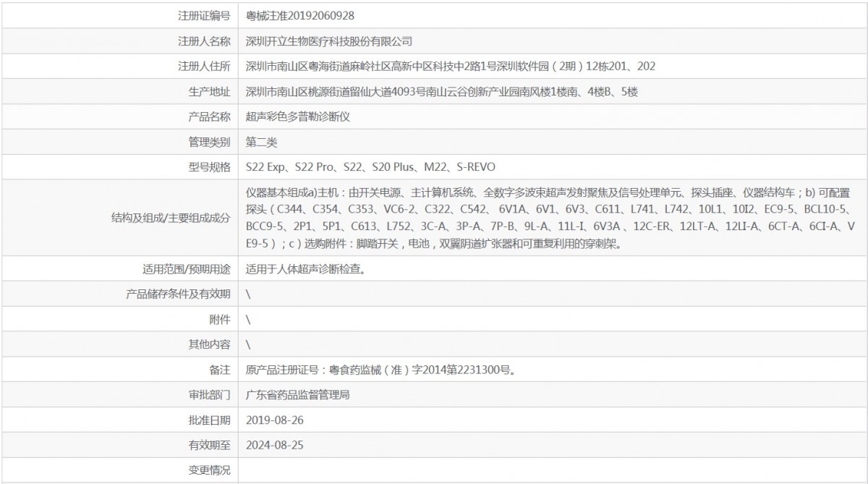
Task: Click the 结构及组成/主要组成成分 label
Action: [171, 218]
